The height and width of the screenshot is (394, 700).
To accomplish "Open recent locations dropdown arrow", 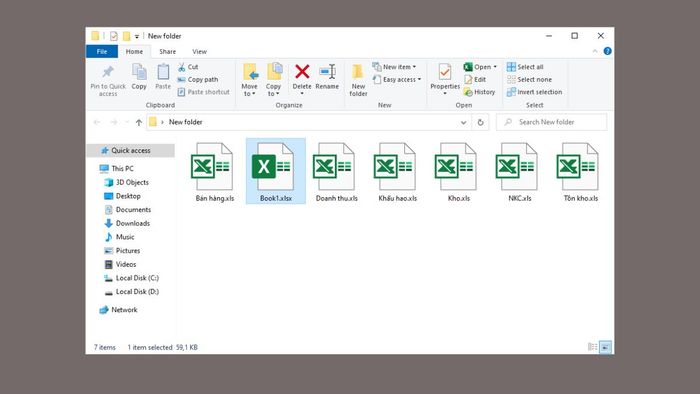I will [x=127, y=122].
